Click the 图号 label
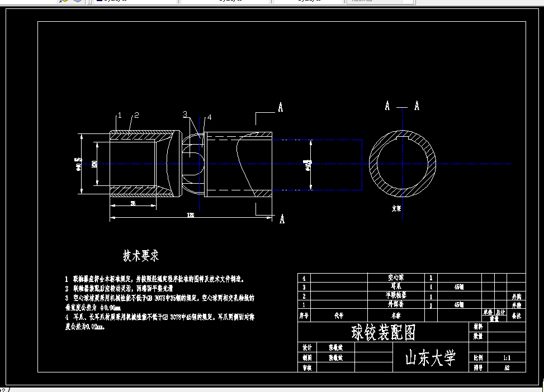The width and height of the screenshot is (544, 392). pyautogui.click(x=478, y=368)
